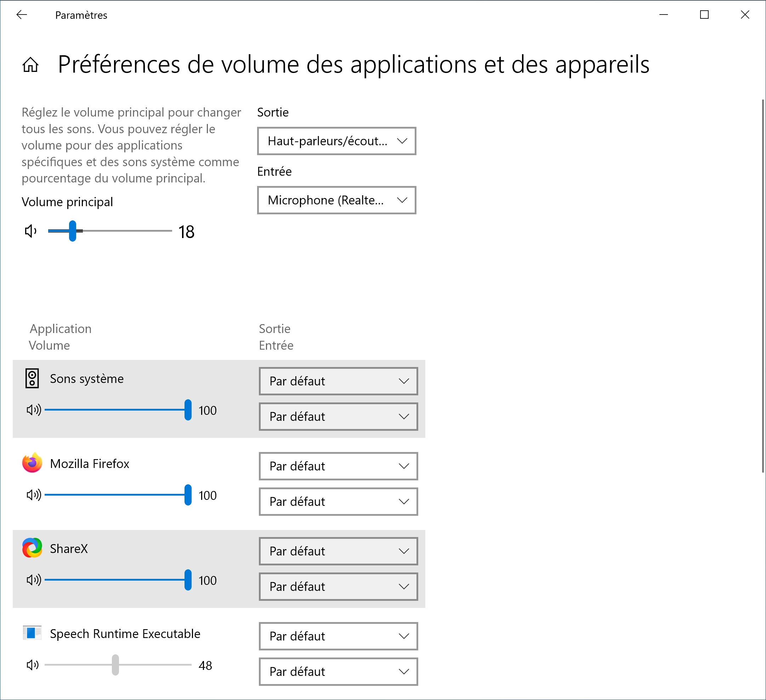Screen dimensions: 766x700
Task: Go back using the arrow icon
Action: coord(22,15)
